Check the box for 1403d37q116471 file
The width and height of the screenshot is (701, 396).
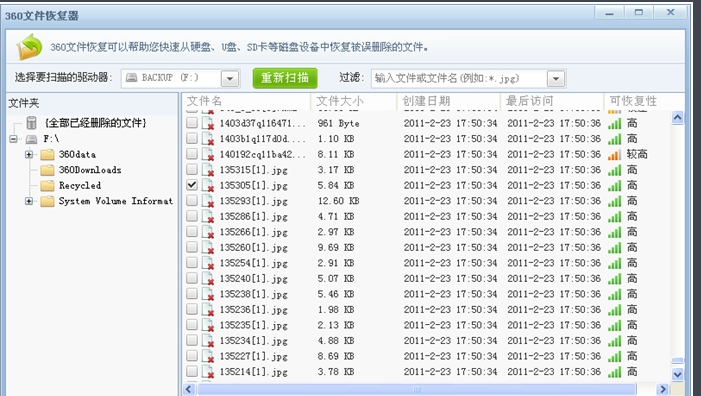tap(192, 122)
